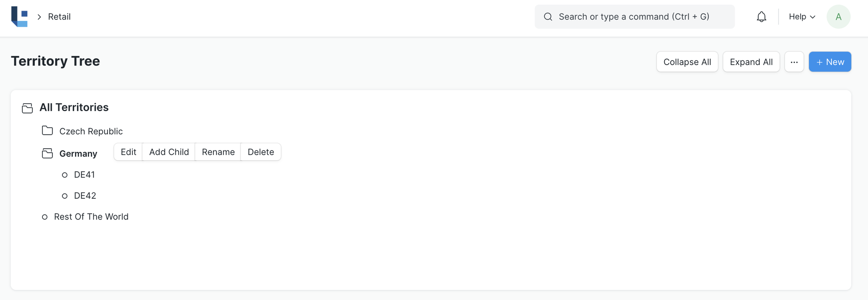Open the three-dots more menu

coord(794,62)
